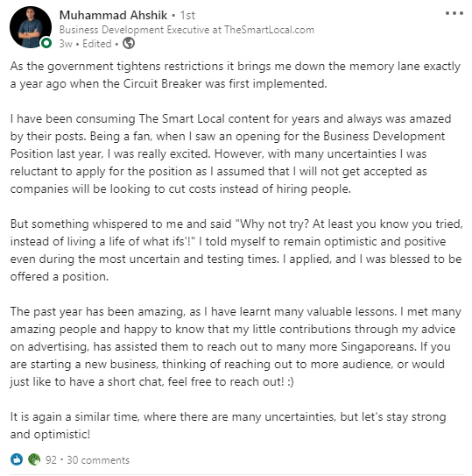This screenshot has height=476, width=472.
Task: Click the line beginning 'The past year has been'
Action: [x=236, y=312]
